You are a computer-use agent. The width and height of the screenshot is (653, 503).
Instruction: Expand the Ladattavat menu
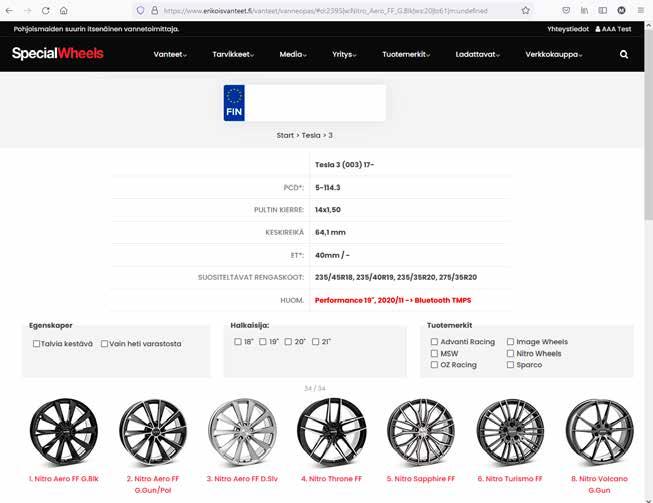[x=477, y=54]
